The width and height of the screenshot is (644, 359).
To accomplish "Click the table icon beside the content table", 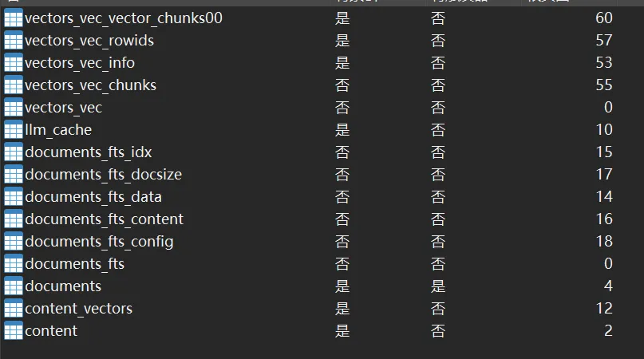I will pyautogui.click(x=14, y=331).
